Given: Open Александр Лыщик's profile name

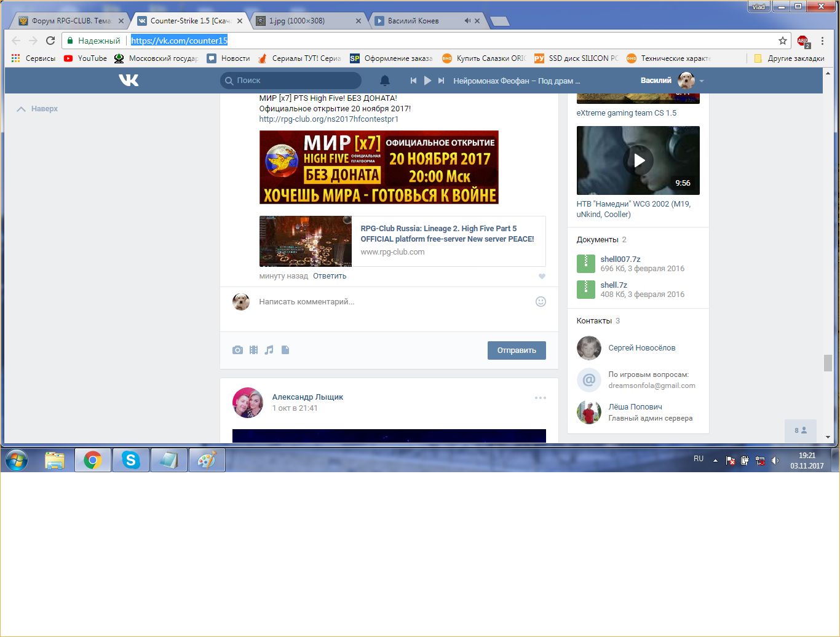Looking at the screenshot, I should pyautogui.click(x=307, y=397).
